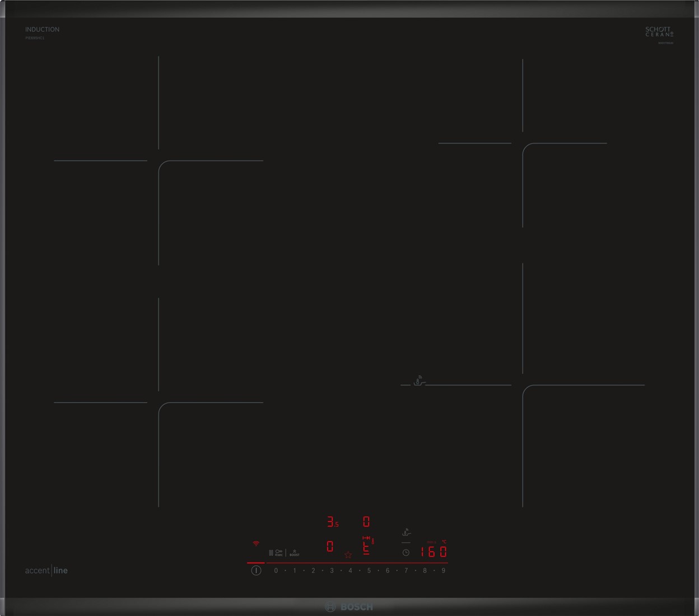Tap the 160 °C temperature display
Viewport: 699px width, 616px height.
coord(434,552)
